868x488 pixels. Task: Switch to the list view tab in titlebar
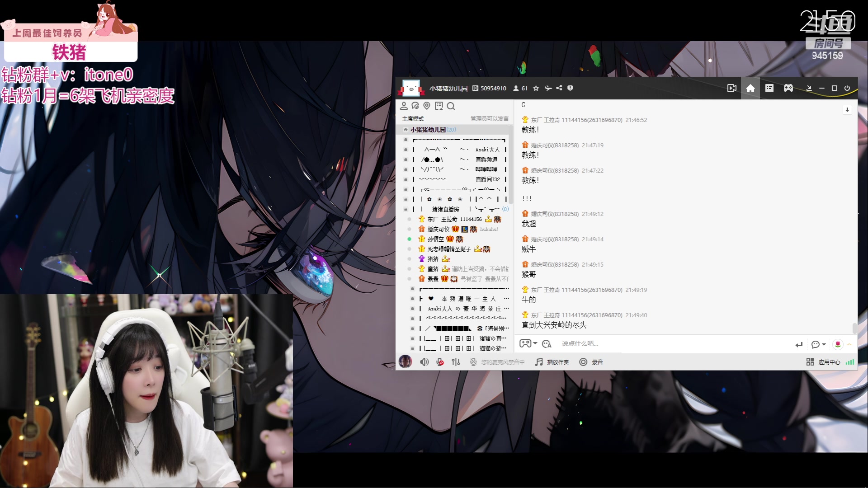pyautogui.click(x=769, y=88)
